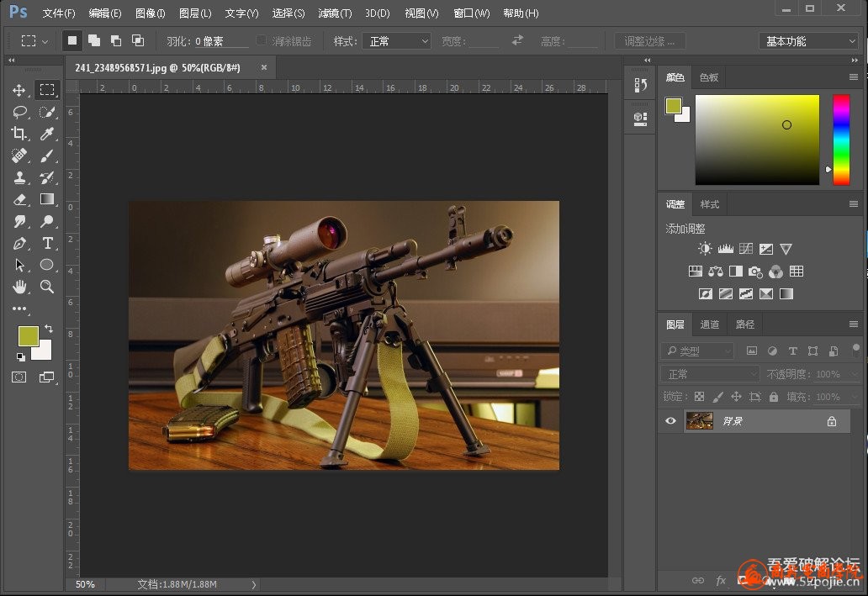Select the Path Selection tool

coord(19,265)
